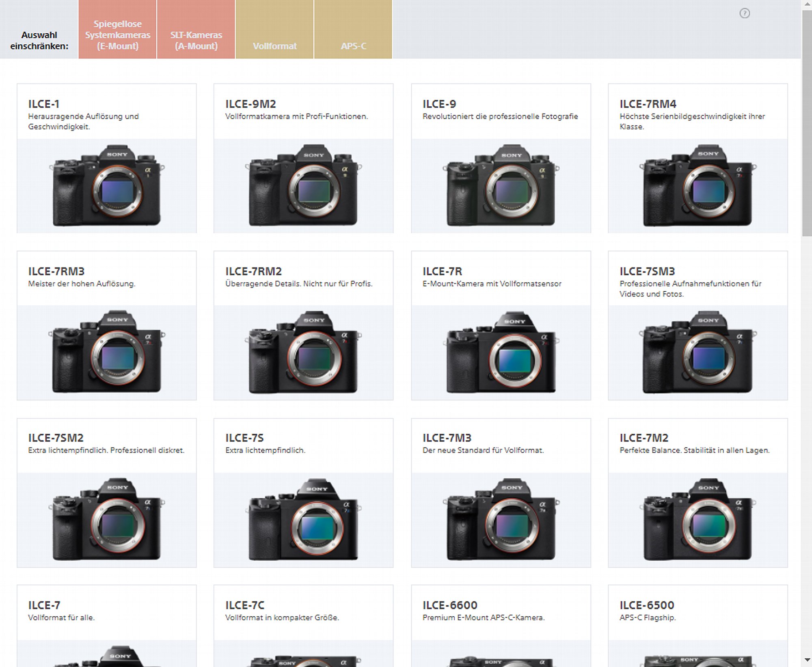The width and height of the screenshot is (812, 667).
Task: Enable the APS-C sensor filter
Action: 353,46
